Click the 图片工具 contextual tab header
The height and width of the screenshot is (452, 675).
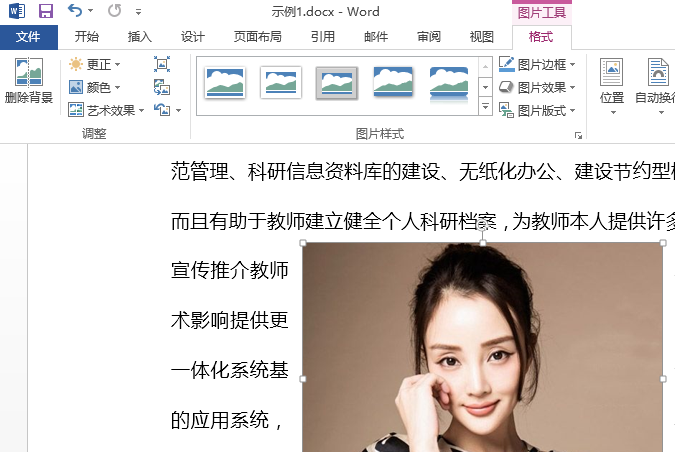(x=542, y=12)
